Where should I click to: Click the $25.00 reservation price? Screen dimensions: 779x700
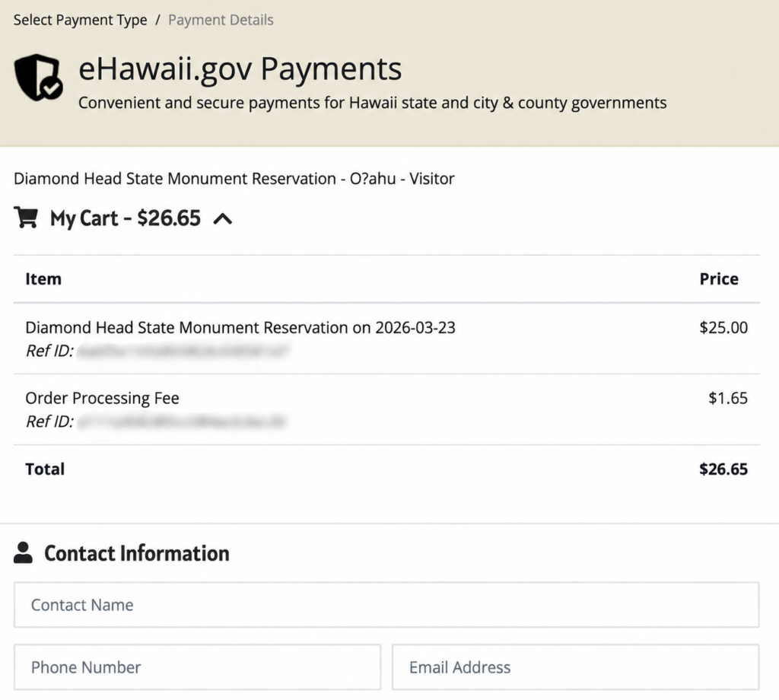723,327
